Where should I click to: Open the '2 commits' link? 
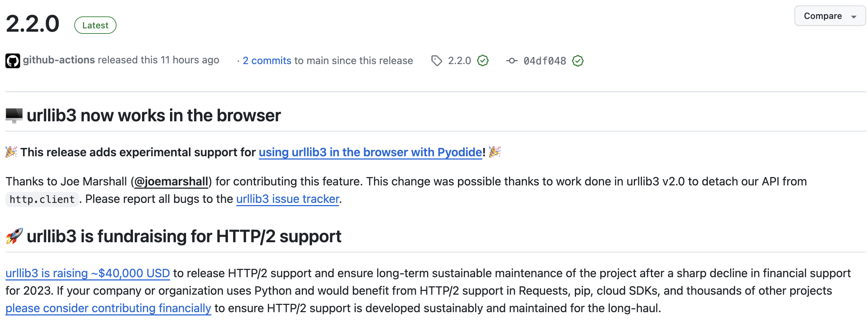tap(267, 60)
